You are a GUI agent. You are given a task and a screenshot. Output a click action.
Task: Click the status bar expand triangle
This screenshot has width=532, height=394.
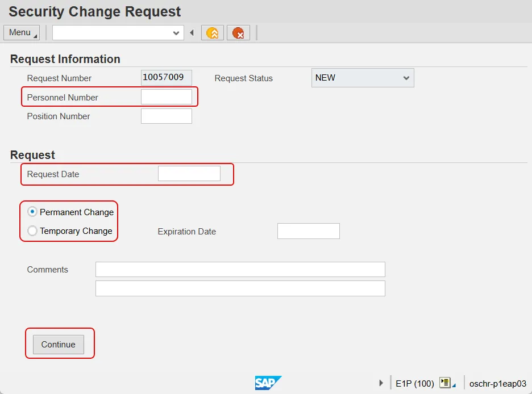[381, 383]
